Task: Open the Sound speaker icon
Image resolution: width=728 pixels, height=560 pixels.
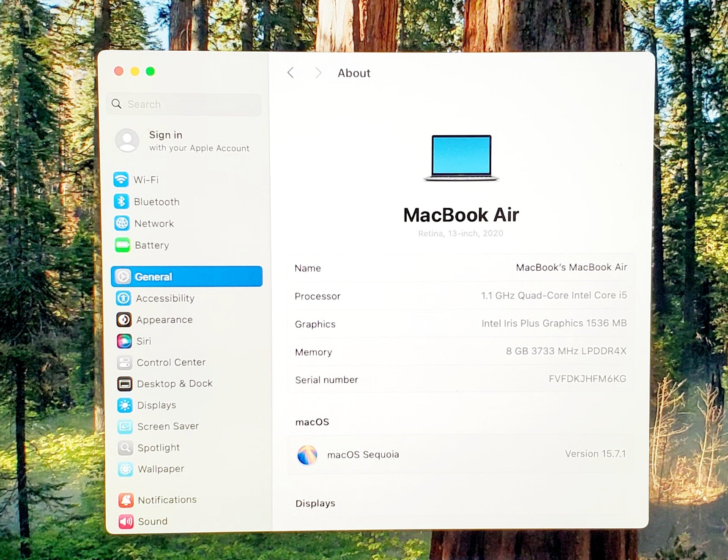Action: pyautogui.click(x=126, y=522)
